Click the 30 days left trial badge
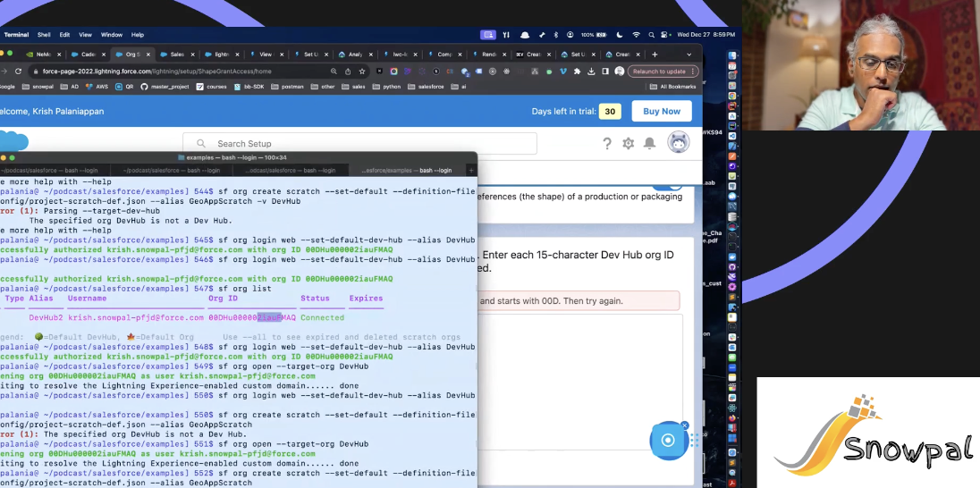The height and width of the screenshot is (488, 980). point(610,111)
